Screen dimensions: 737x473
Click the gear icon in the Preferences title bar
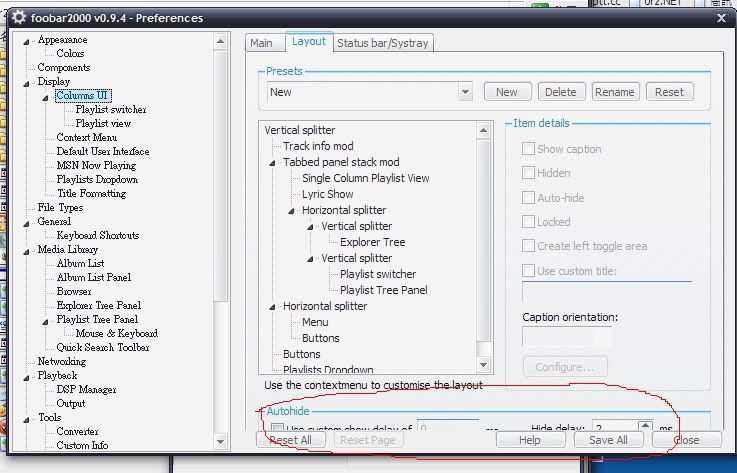pos(19,17)
